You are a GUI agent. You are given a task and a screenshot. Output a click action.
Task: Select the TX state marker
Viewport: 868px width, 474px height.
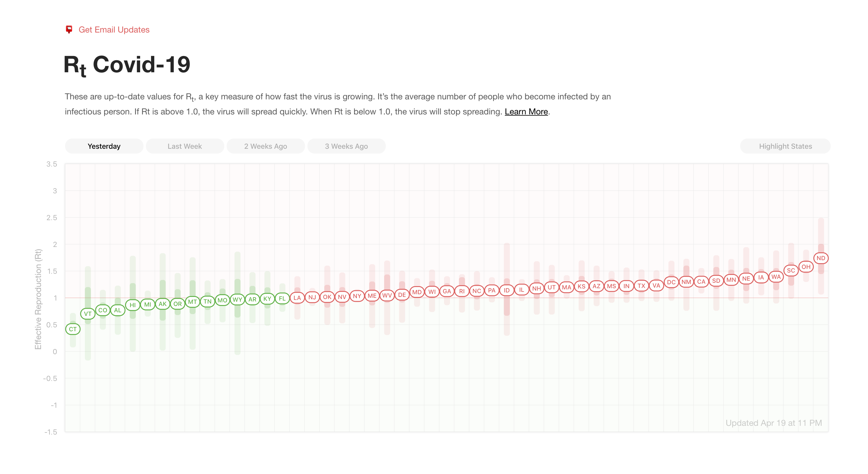(641, 286)
